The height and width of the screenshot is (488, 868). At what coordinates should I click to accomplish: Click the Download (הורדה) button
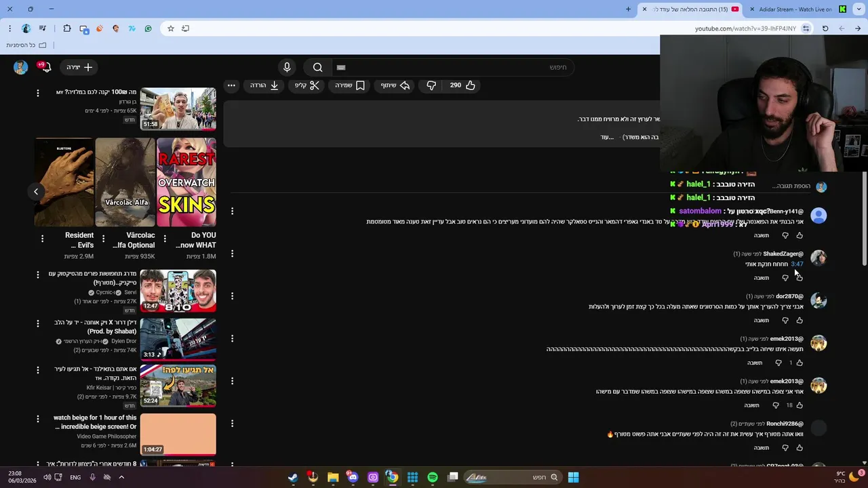coord(264,85)
